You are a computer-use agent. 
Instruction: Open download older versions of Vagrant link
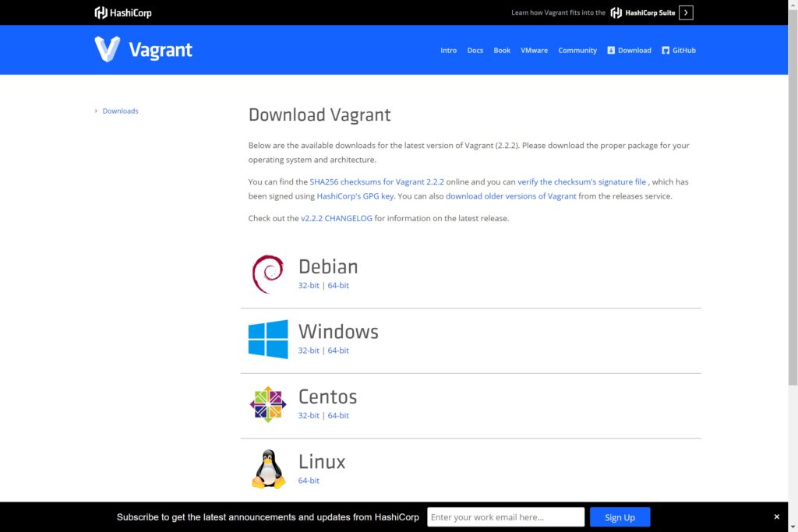[511, 196]
